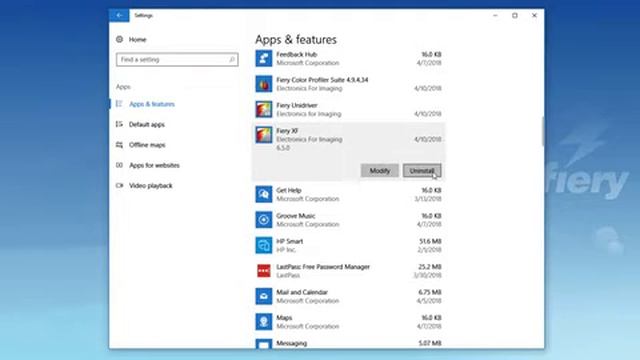640x360 pixels.
Task: Click the Mail and Calendar app icon
Action: [264, 296]
